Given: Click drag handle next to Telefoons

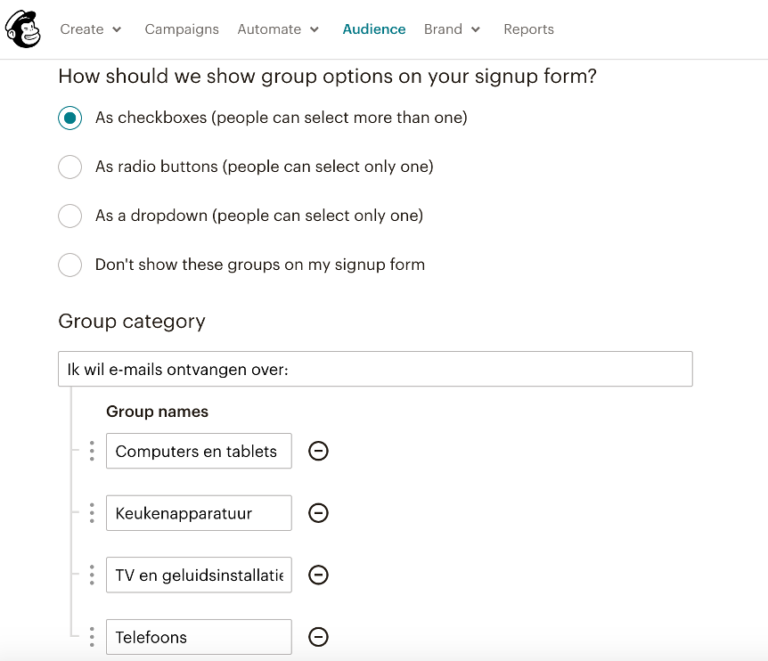Looking at the screenshot, I should 92,637.
